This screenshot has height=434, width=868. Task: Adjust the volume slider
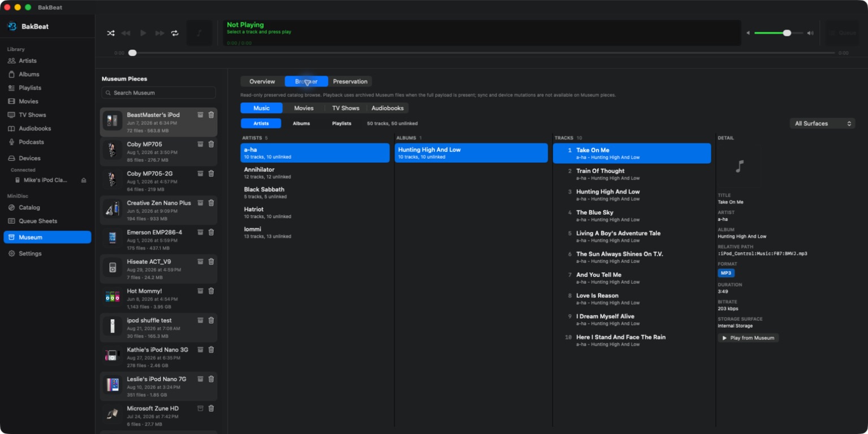point(779,33)
